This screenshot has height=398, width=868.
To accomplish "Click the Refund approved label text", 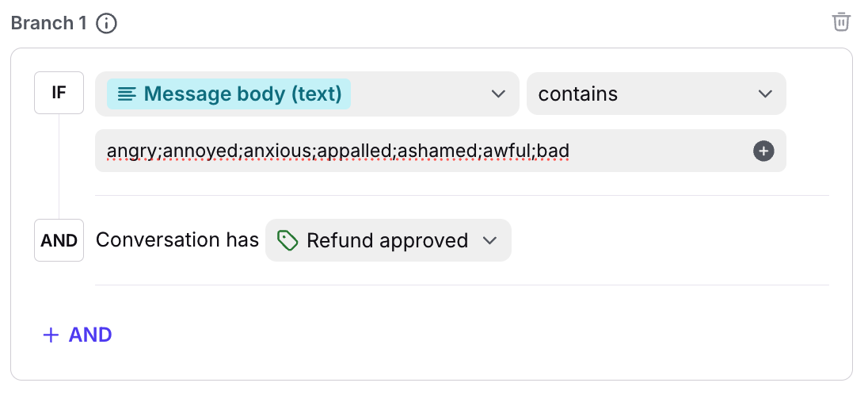I will click(386, 240).
